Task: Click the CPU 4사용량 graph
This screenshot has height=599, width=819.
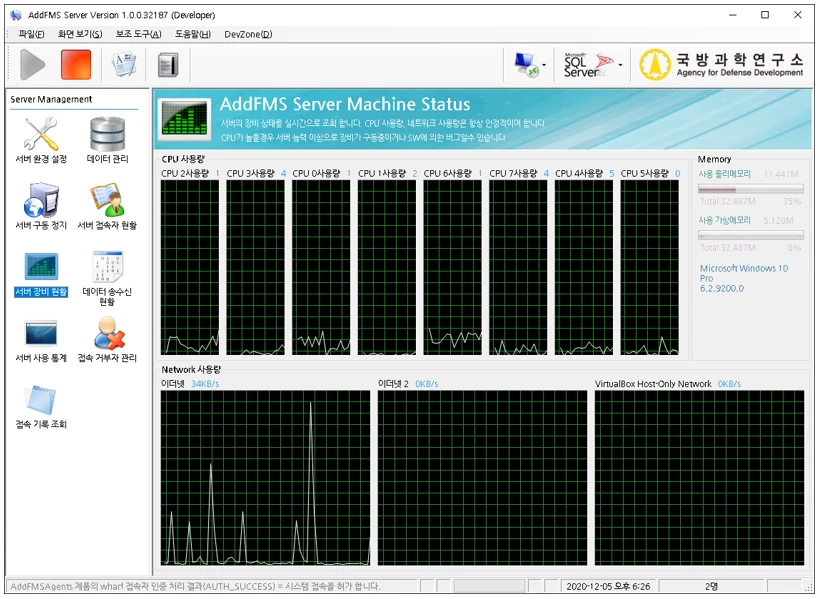Action: (x=583, y=267)
